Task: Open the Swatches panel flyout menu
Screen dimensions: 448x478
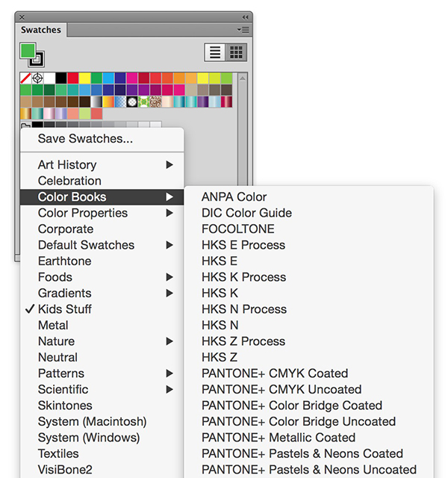Action: (243, 30)
